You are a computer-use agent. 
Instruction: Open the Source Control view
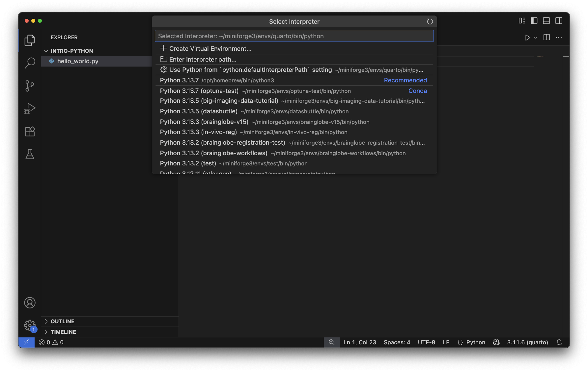[30, 86]
